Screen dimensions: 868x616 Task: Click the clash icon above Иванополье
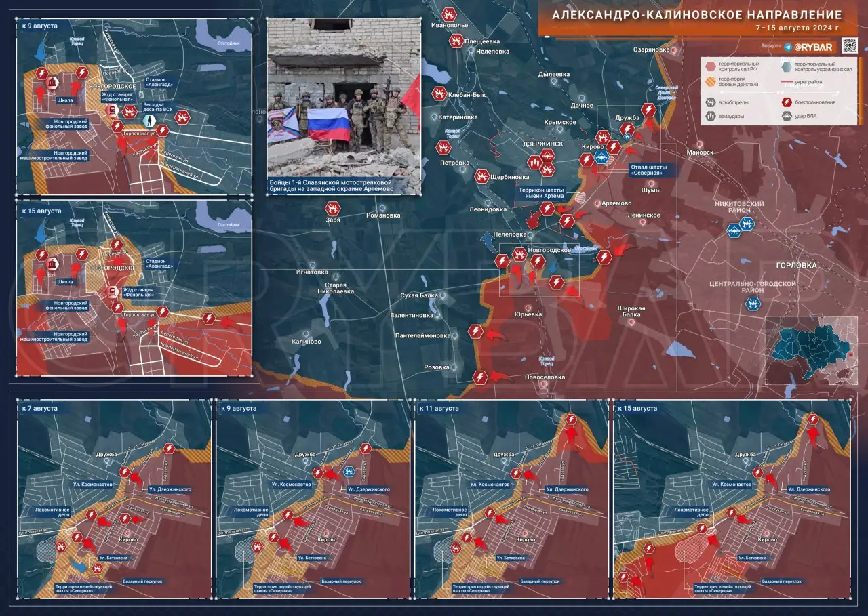coord(448,14)
